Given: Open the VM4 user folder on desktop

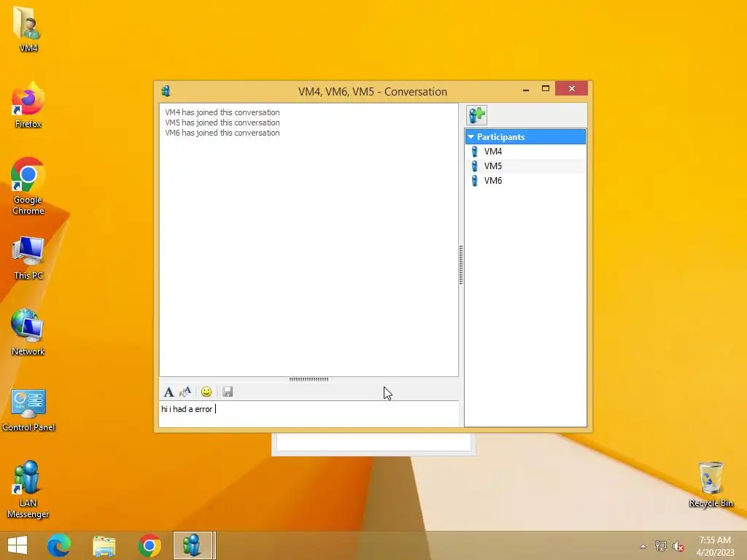Looking at the screenshot, I should [x=28, y=29].
